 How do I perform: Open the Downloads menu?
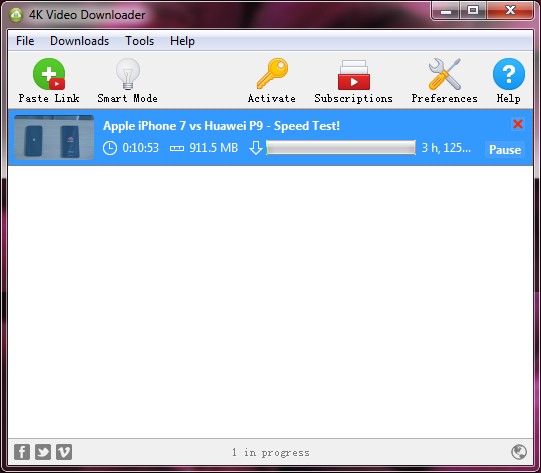click(x=79, y=41)
